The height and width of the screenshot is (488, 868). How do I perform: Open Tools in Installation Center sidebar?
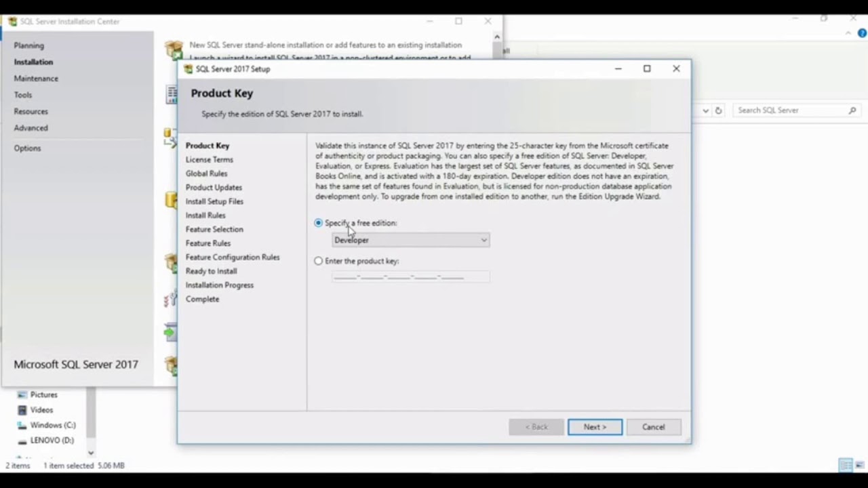click(x=23, y=95)
